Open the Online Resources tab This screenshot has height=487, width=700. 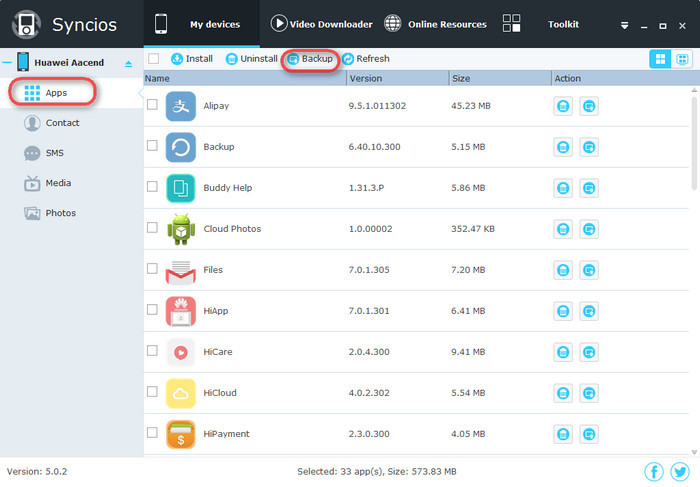pos(435,24)
